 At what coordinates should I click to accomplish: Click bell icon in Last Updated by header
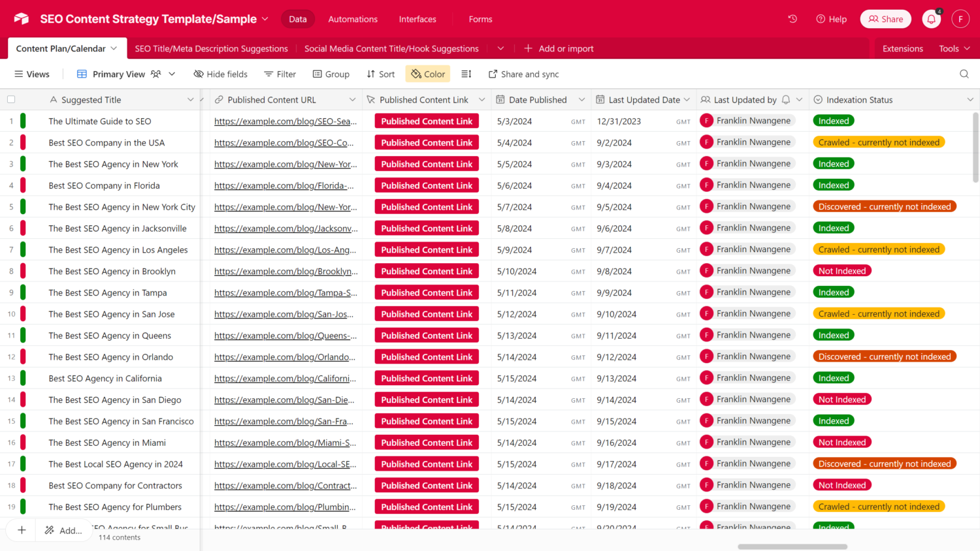(786, 100)
